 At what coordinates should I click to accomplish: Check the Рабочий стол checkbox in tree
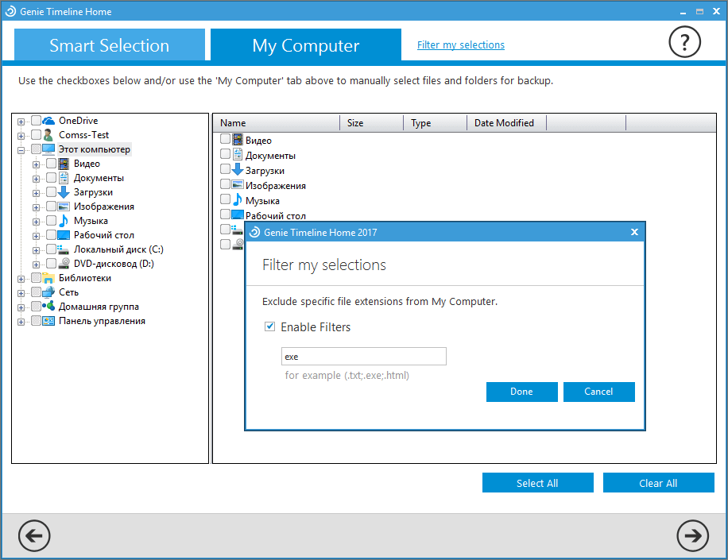[51, 235]
